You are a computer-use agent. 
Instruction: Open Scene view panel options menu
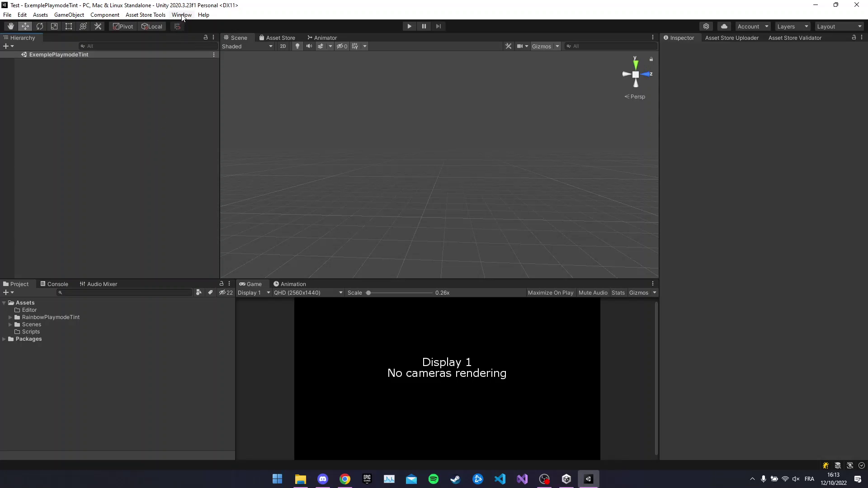point(653,38)
